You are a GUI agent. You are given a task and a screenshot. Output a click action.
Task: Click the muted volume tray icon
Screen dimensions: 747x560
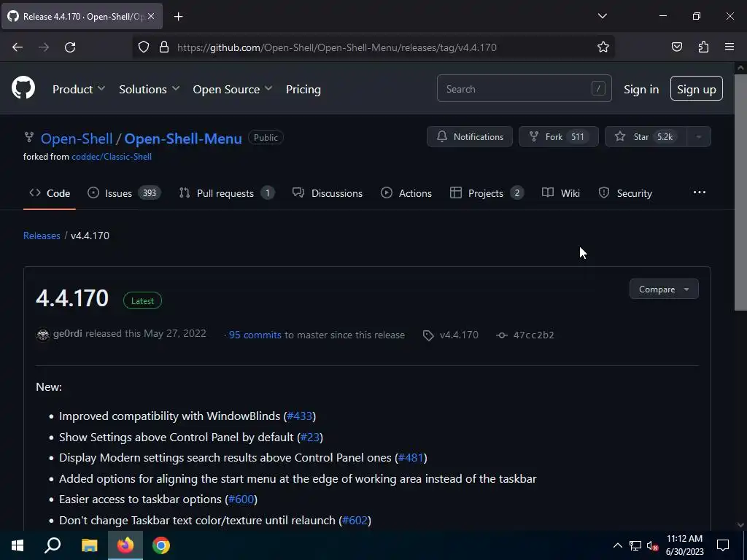(x=652, y=545)
